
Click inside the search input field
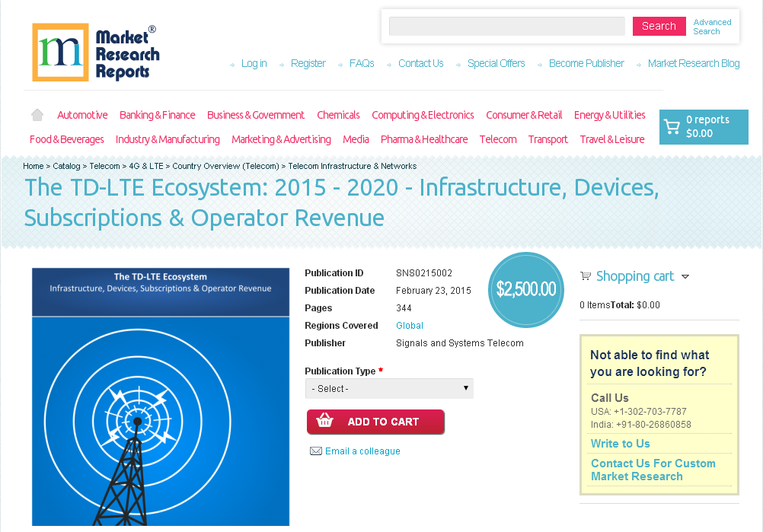(506, 25)
